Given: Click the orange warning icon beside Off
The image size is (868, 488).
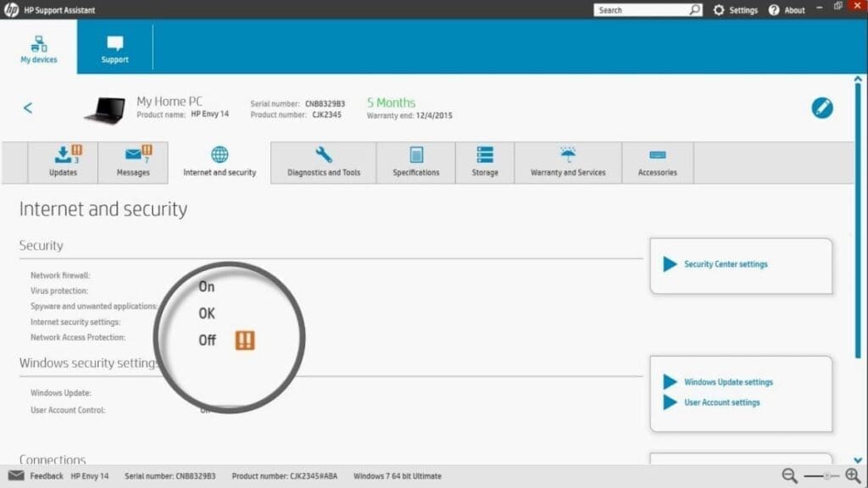Looking at the screenshot, I should point(245,341).
